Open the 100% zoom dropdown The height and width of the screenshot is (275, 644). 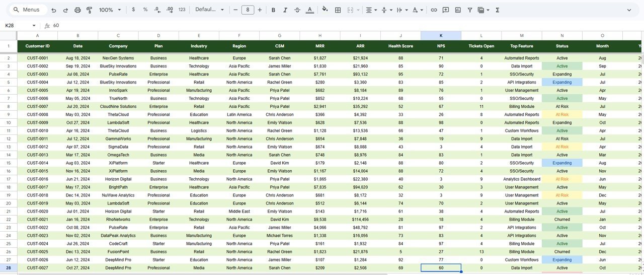click(x=109, y=10)
